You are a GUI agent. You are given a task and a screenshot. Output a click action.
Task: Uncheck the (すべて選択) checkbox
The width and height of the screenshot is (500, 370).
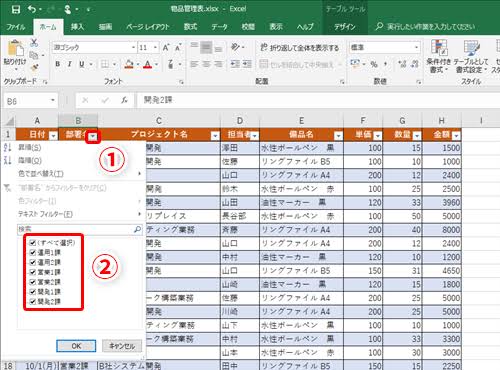coord(33,243)
